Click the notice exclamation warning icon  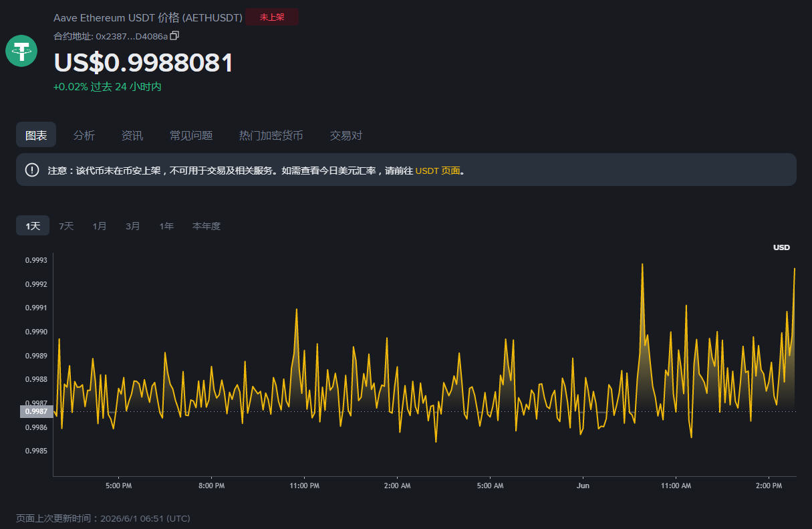(32, 170)
